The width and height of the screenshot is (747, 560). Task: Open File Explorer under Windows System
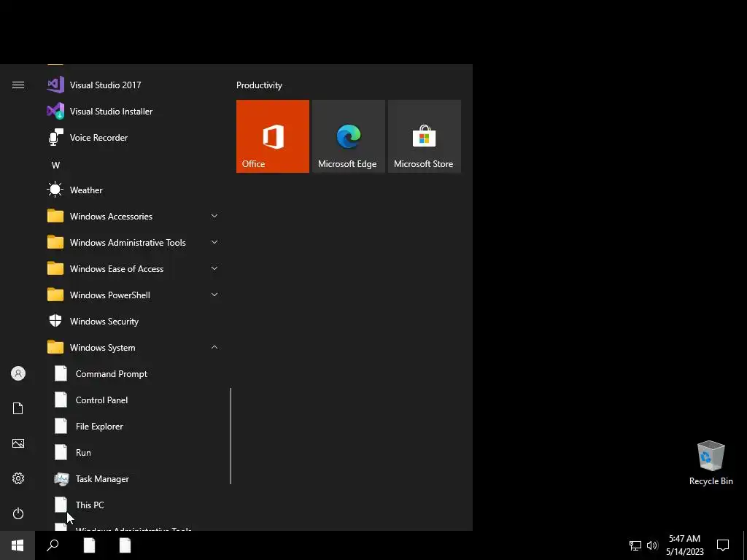point(132,426)
